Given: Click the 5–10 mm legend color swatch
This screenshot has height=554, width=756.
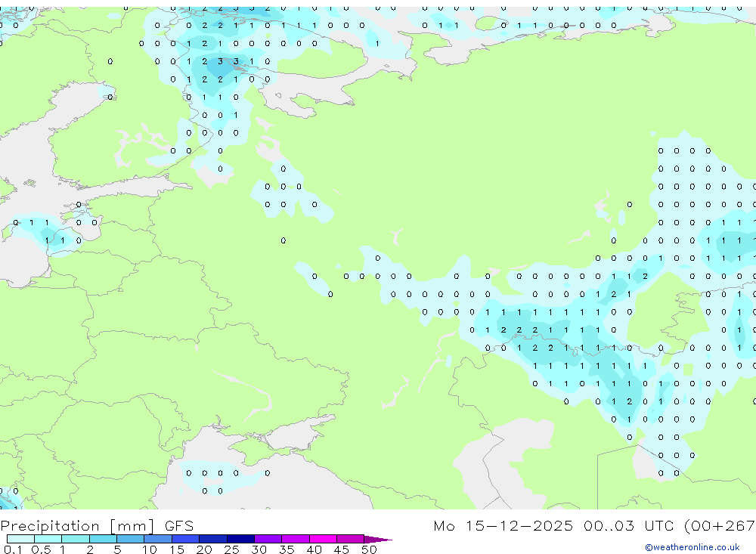Looking at the screenshot, I should (x=131, y=539).
